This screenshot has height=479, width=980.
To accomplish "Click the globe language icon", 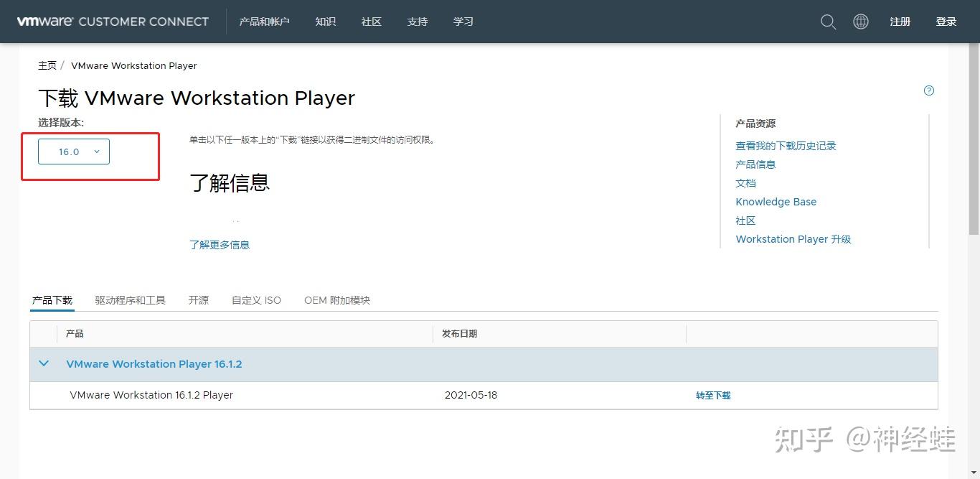I will [x=860, y=22].
